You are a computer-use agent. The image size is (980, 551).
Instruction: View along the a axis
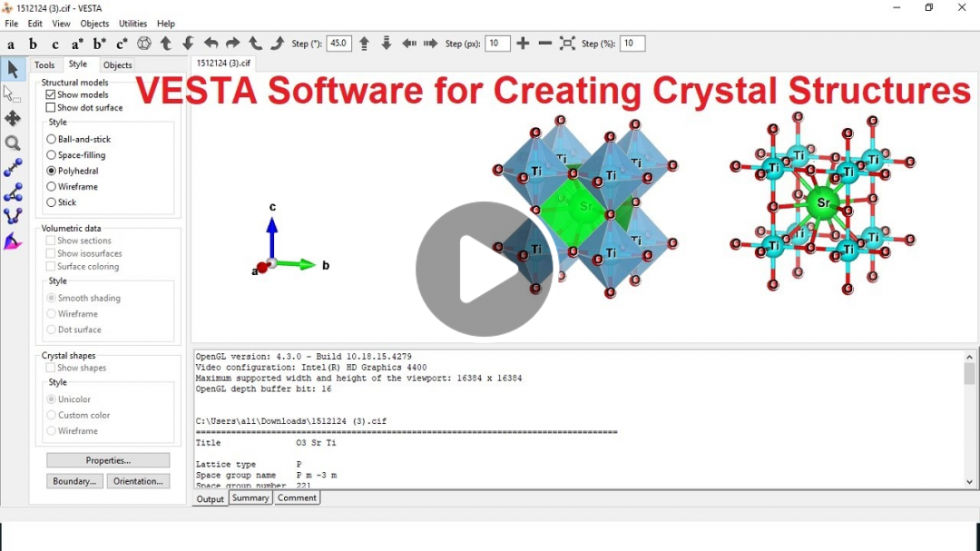11,44
